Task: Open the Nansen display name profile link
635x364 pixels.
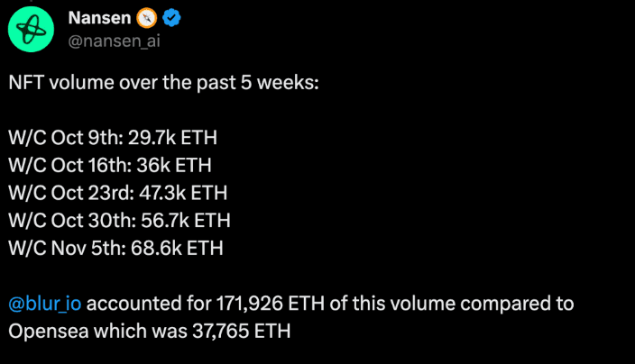Action: pos(99,18)
